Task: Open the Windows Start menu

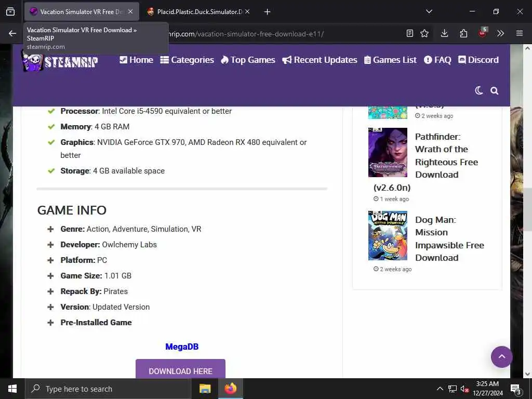Action: click(x=12, y=389)
